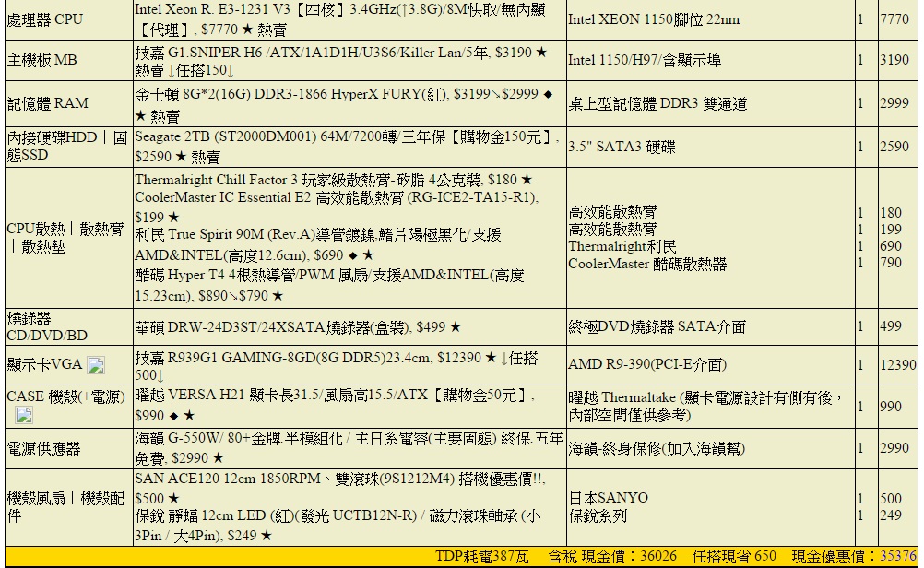
Task: Click the 海韻 G-550W power supply description
Action: tap(349, 448)
